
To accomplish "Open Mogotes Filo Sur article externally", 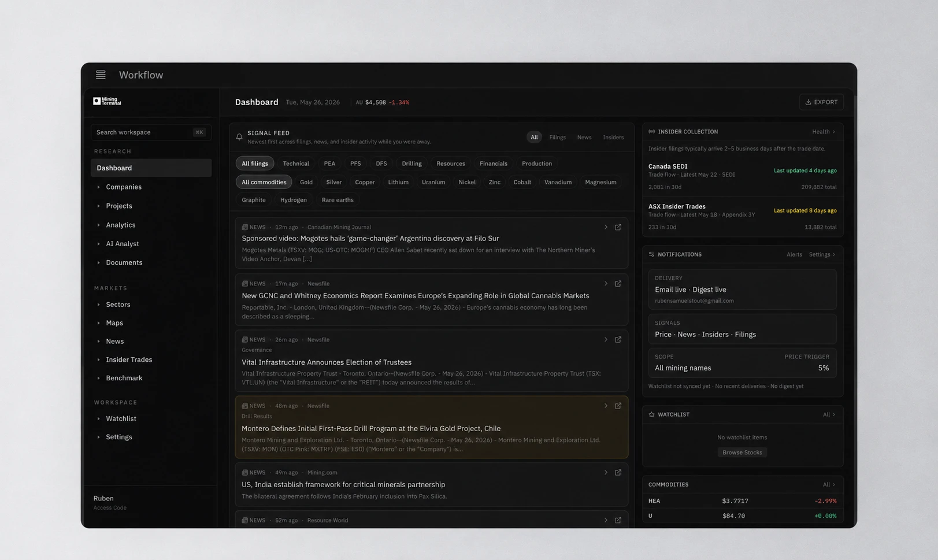I will point(618,227).
